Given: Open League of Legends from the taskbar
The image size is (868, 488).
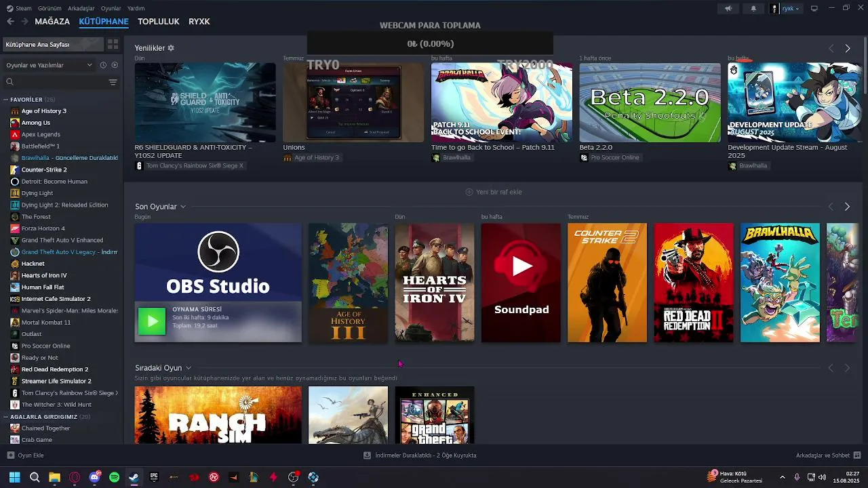Looking at the screenshot, I should pyautogui.click(x=254, y=477).
